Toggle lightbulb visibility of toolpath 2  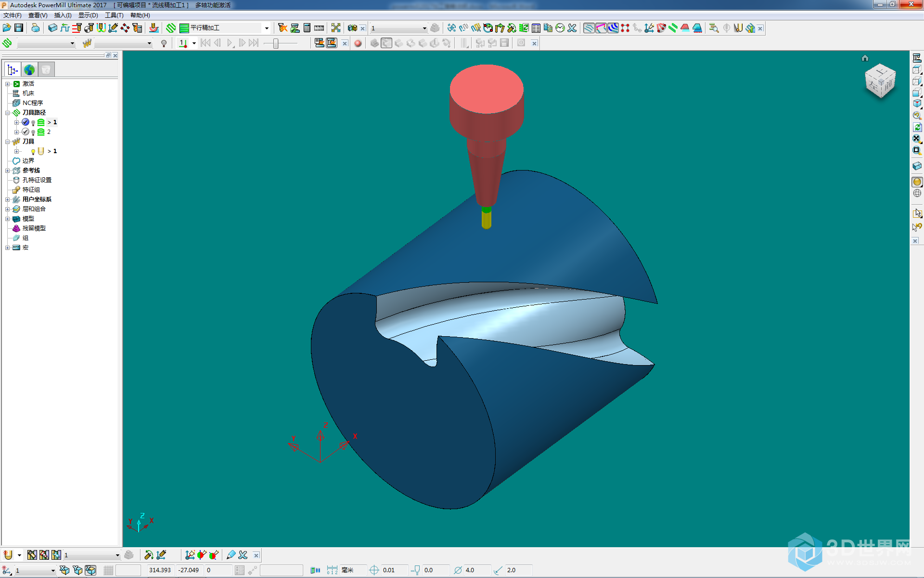point(33,132)
